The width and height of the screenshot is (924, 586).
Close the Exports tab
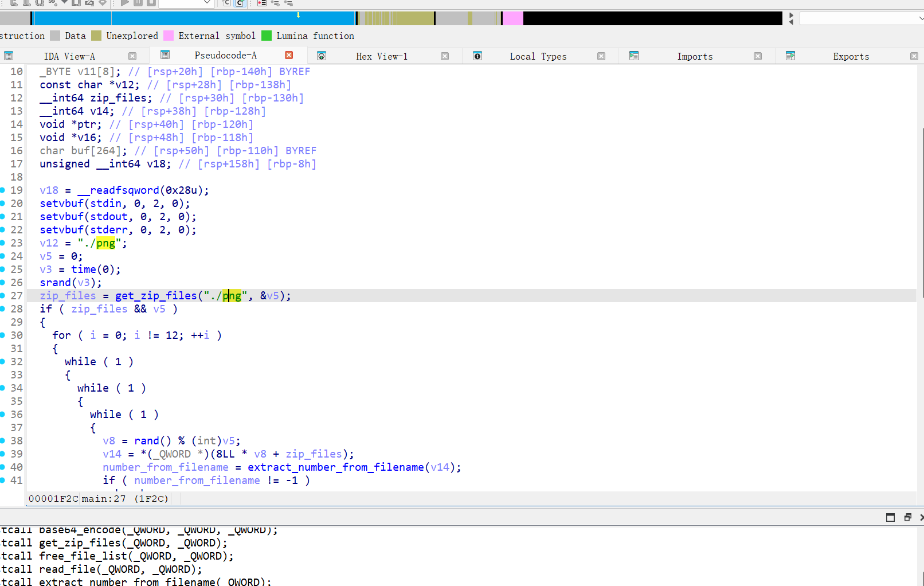coord(914,56)
